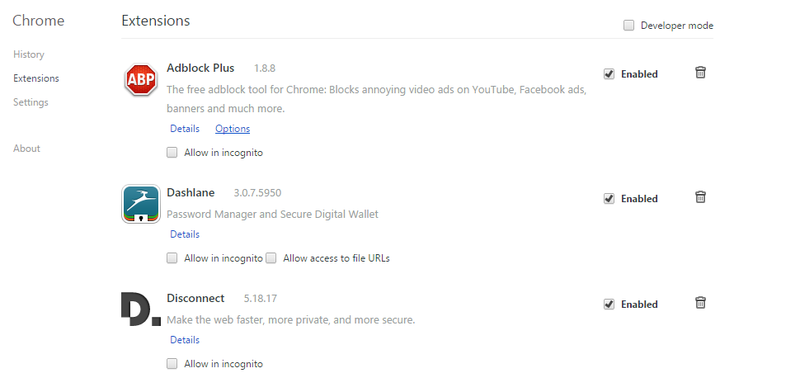800x392 pixels.
Task: Enable the Developer mode checkbox
Action: (x=629, y=26)
